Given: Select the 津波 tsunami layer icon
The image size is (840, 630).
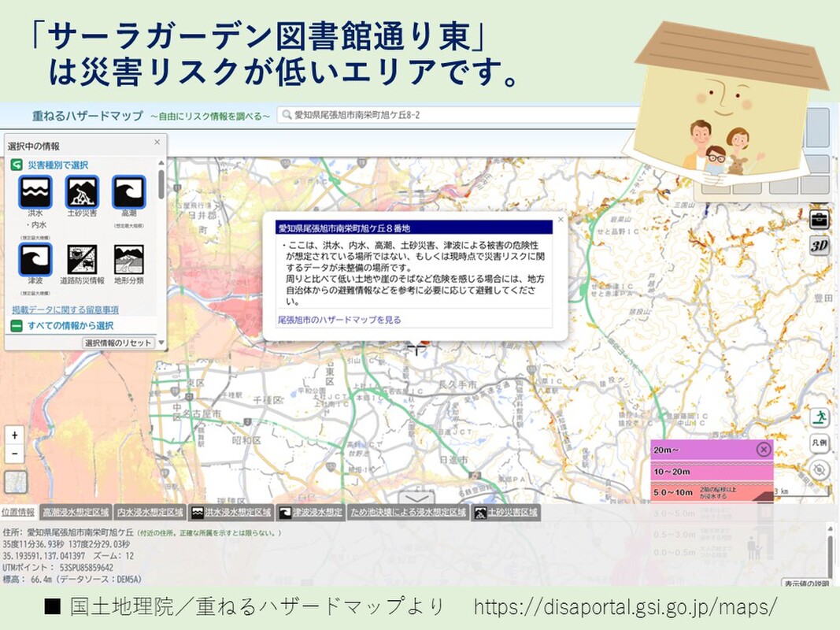Looking at the screenshot, I should point(35,259).
